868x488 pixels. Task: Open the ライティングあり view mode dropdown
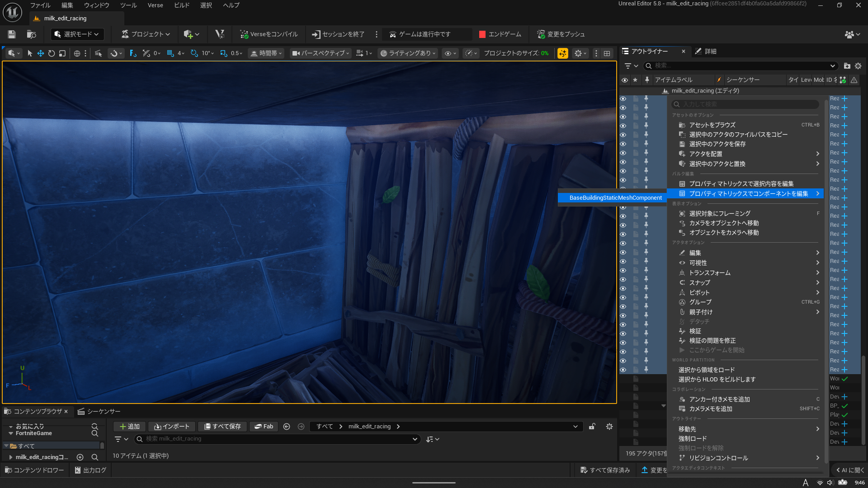[408, 53]
